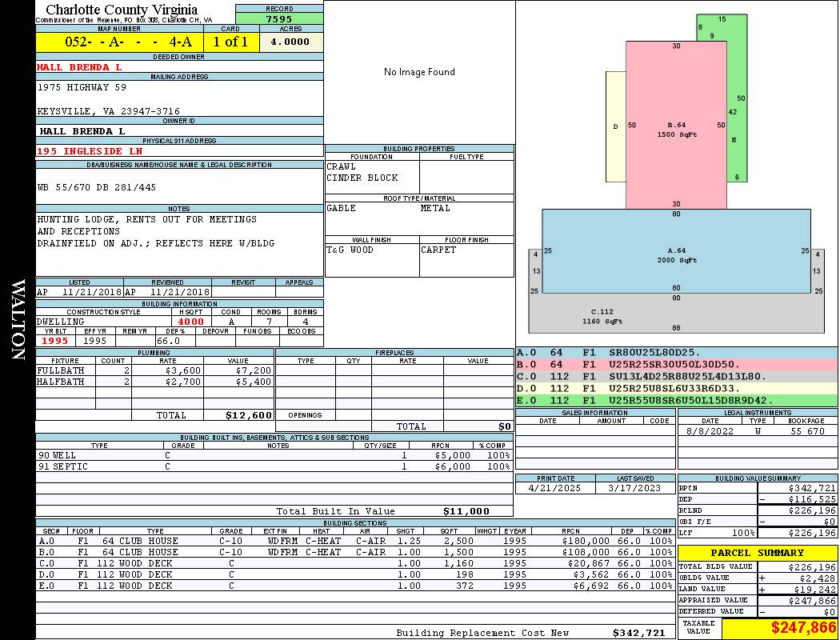Screen dimensions: 840x640
Task: Click the PARCEL SUMMARY header
Action: (x=757, y=553)
